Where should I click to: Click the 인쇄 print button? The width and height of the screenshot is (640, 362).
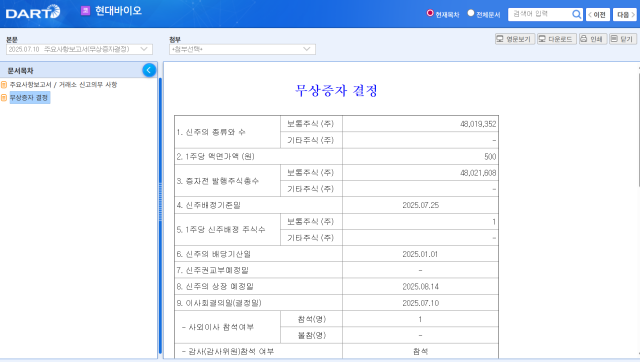click(x=593, y=39)
